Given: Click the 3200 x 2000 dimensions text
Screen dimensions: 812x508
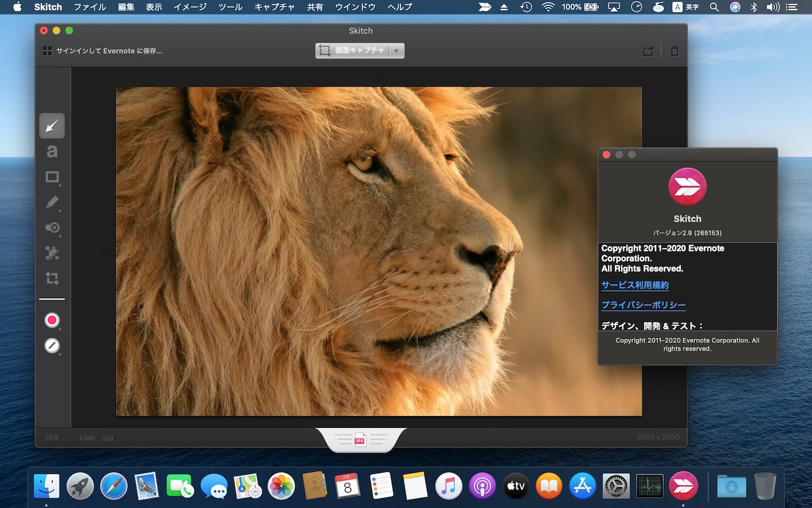Looking at the screenshot, I should coord(658,437).
